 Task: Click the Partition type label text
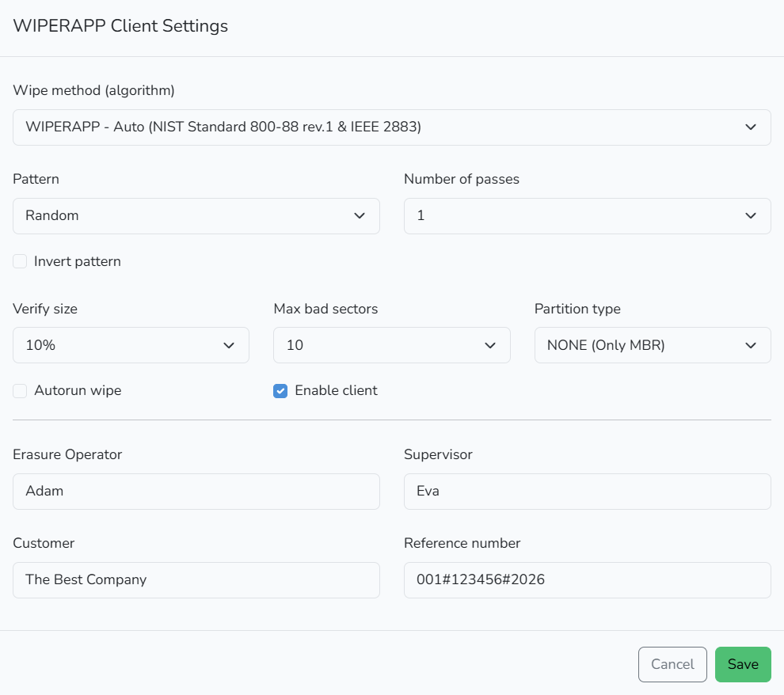(x=577, y=309)
